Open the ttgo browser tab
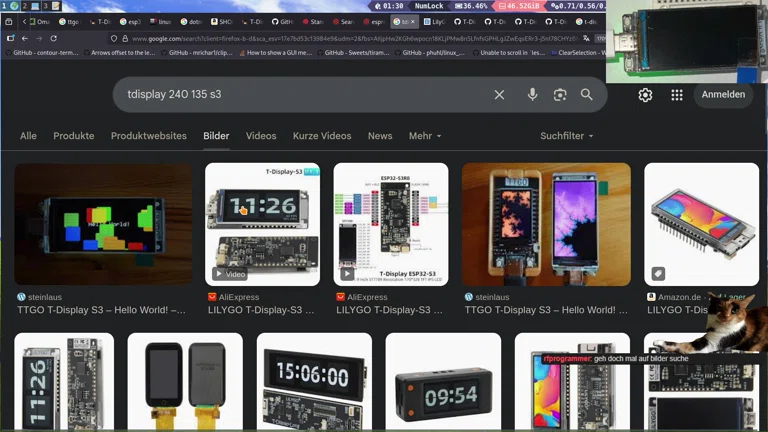The width and height of the screenshot is (768, 432). coord(70,22)
